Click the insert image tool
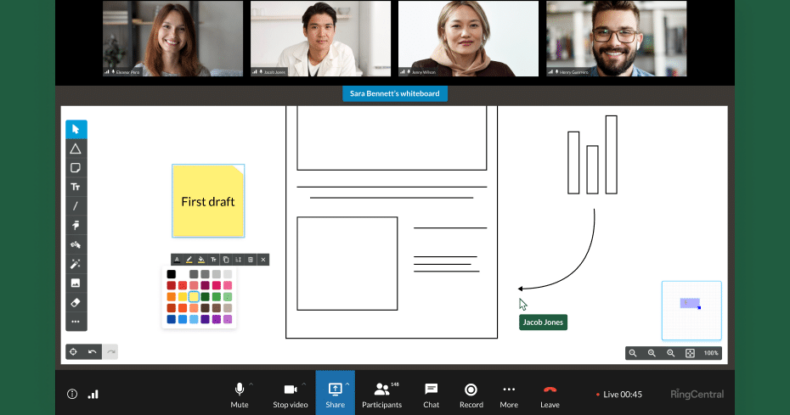790x415 pixels. (76, 283)
